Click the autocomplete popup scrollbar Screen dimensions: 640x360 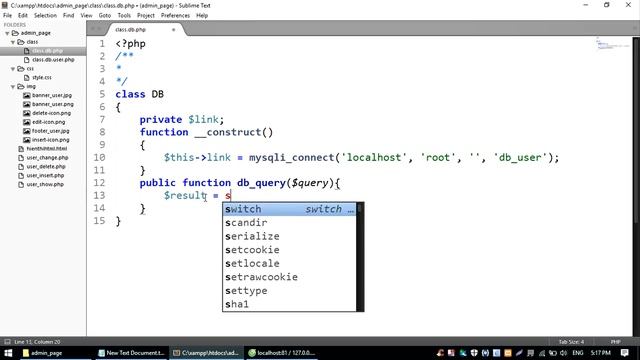360,256
